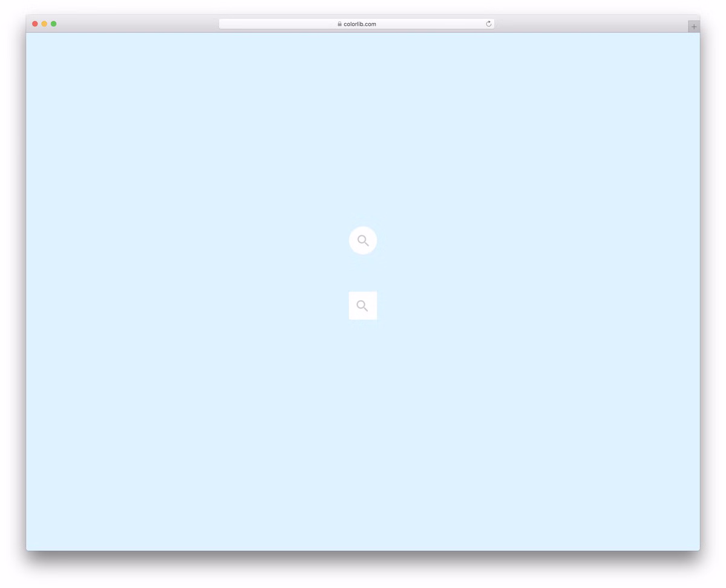Minimize the window with the yellow button
Viewport: 726px width, 588px height.
44,24
